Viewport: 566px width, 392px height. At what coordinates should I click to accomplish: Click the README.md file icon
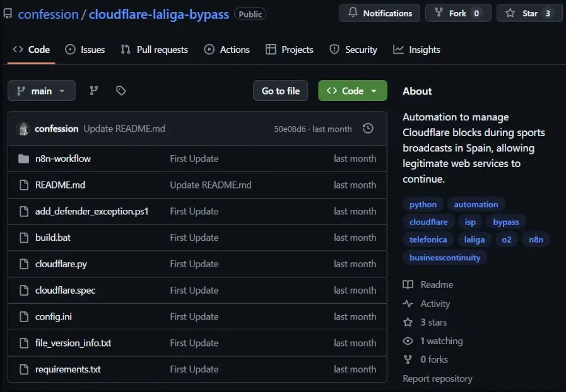[x=24, y=185]
